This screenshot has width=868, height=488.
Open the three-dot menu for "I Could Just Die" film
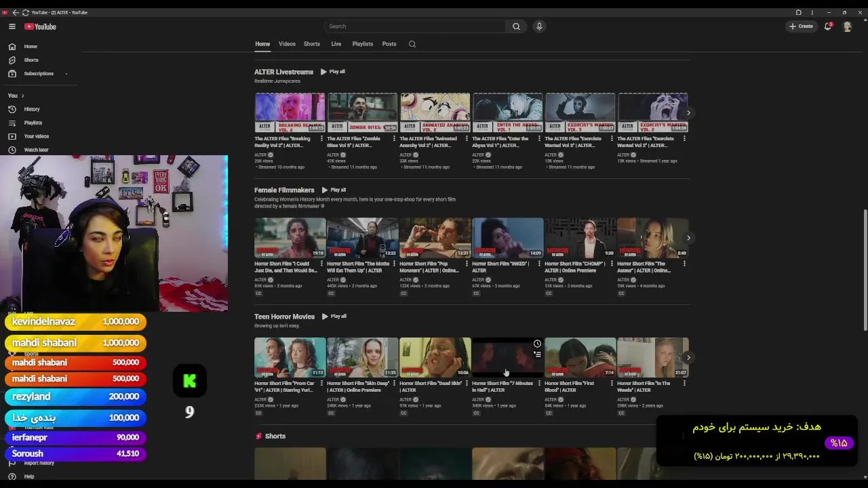pyautogui.click(x=321, y=264)
